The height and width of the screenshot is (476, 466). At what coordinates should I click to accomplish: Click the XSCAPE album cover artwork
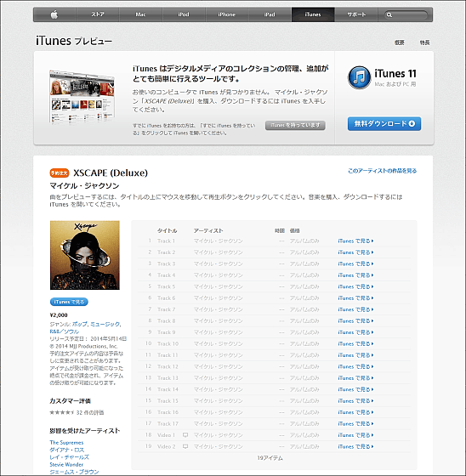pos(85,255)
